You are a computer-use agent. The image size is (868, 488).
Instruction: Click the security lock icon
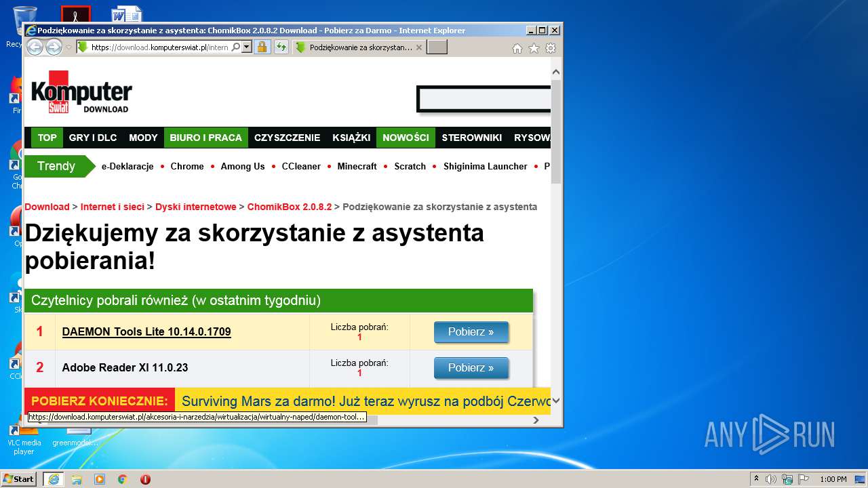[262, 47]
